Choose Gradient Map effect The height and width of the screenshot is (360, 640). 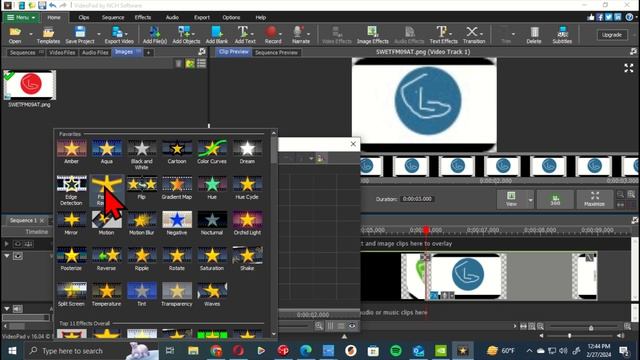coord(177,187)
